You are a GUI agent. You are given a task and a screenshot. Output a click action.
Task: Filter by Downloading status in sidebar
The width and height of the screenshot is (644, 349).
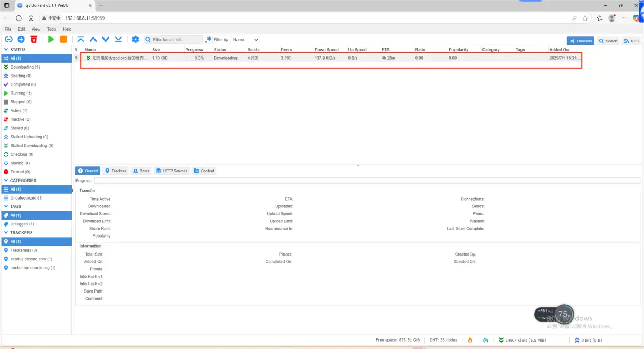tap(24, 67)
